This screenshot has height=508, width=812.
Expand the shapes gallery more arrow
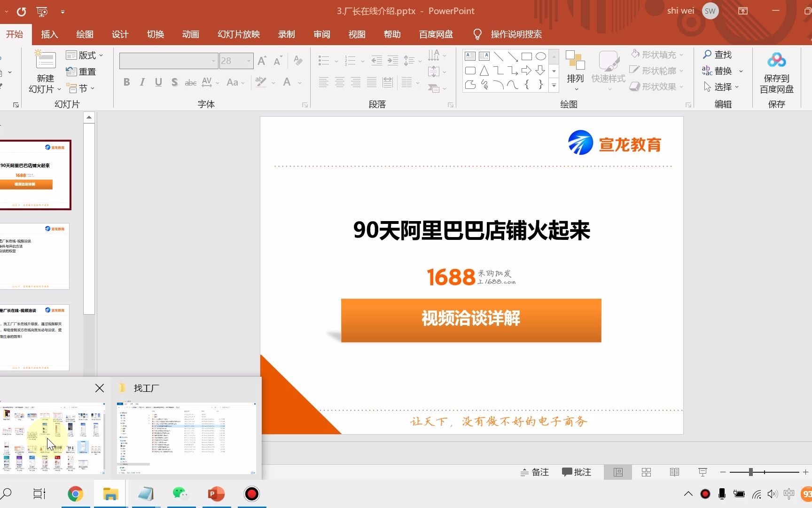pos(554,85)
